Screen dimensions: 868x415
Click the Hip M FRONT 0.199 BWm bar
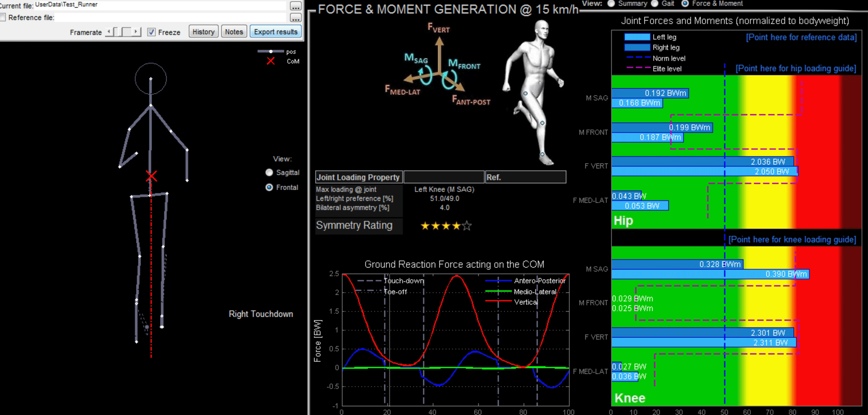pos(662,128)
